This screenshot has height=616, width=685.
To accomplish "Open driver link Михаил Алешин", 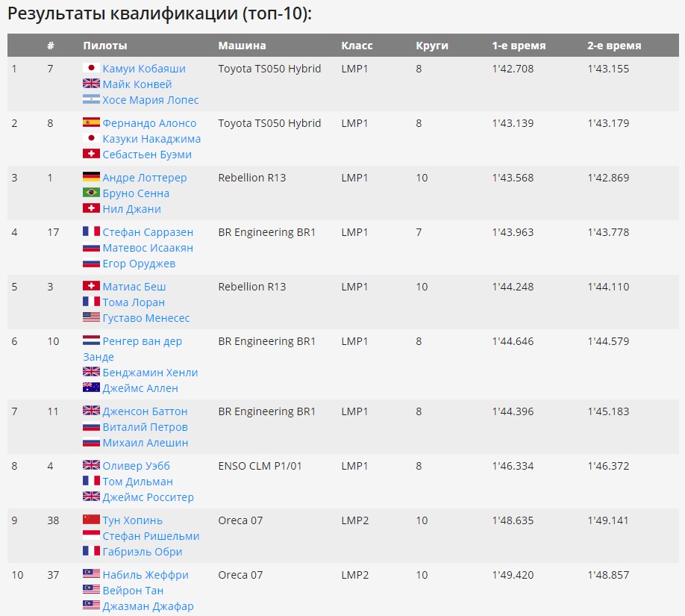I will [146, 444].
